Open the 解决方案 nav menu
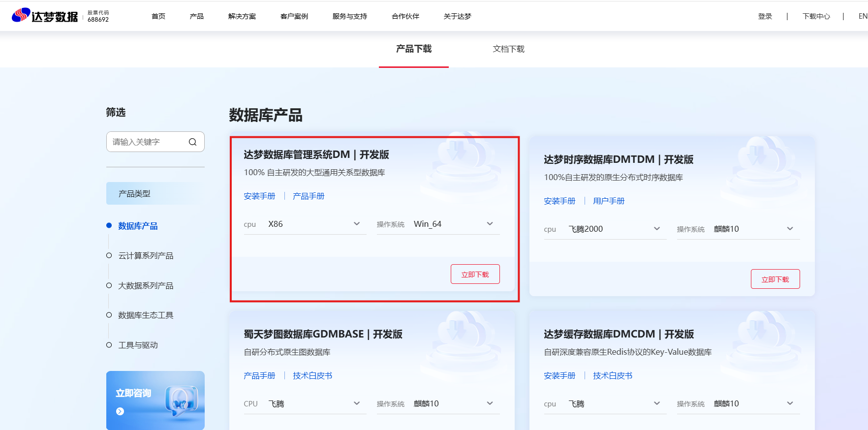 [242, 16]
